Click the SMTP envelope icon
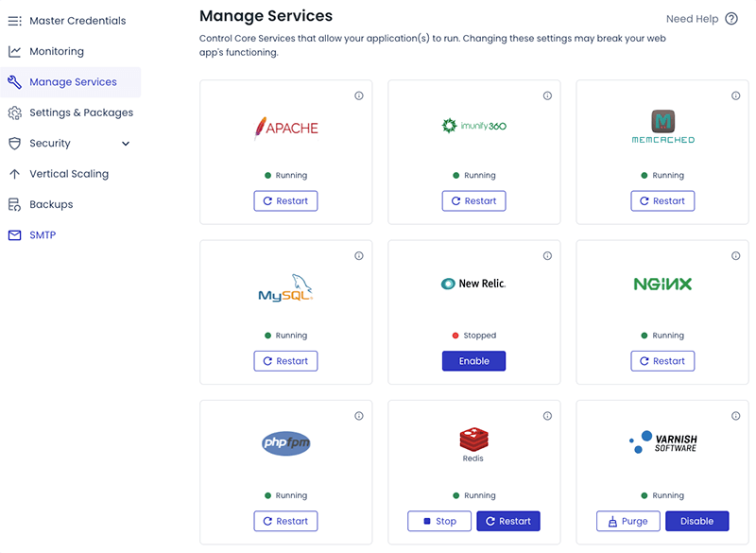756x553 pixels. pos(14,235)
